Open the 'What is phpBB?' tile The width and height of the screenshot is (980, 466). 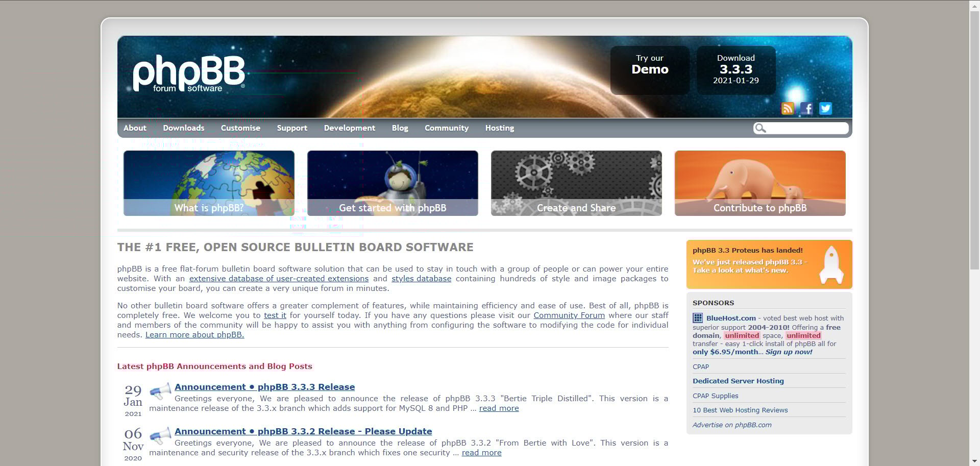click(x=209, y=183)
